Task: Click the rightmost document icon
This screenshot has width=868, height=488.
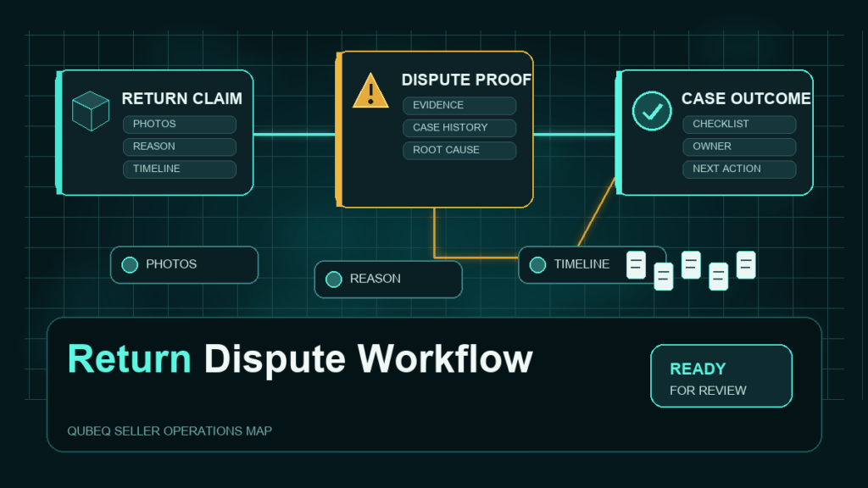Action: 746,265
